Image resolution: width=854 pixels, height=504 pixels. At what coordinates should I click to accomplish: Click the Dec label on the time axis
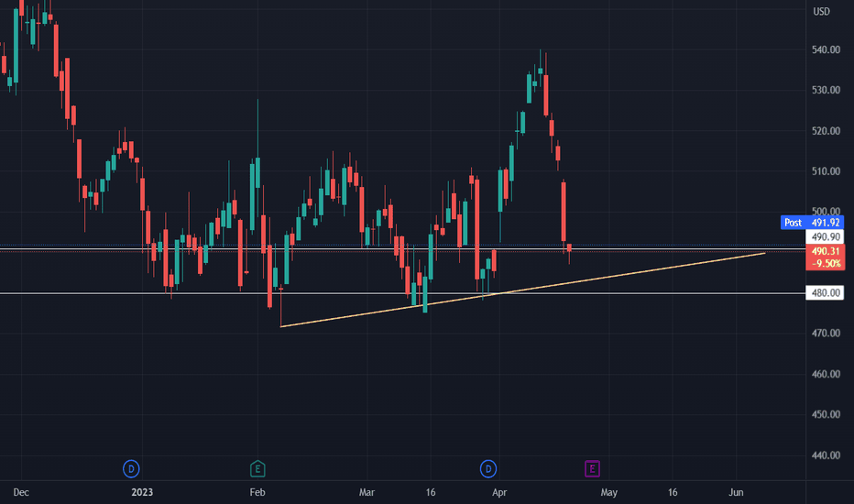(21, 493)
